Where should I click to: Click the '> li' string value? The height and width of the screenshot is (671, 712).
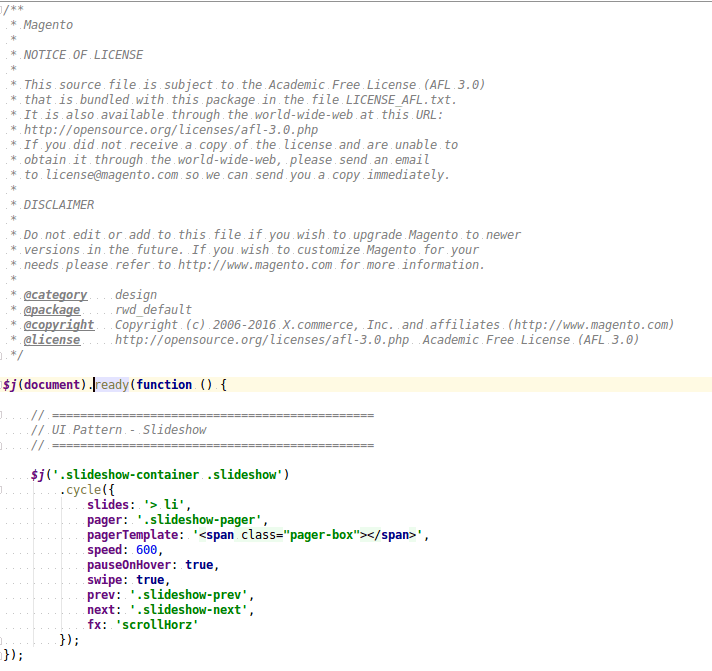(x=164, y=505)
